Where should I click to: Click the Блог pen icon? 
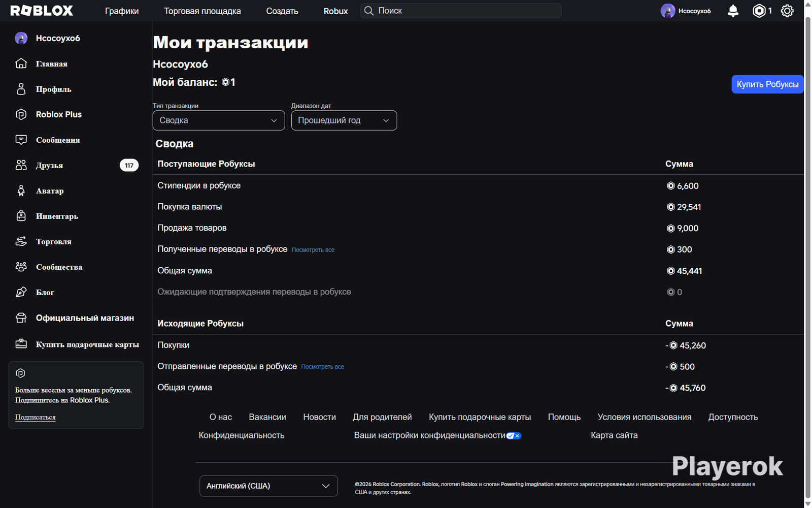(21, 292)
